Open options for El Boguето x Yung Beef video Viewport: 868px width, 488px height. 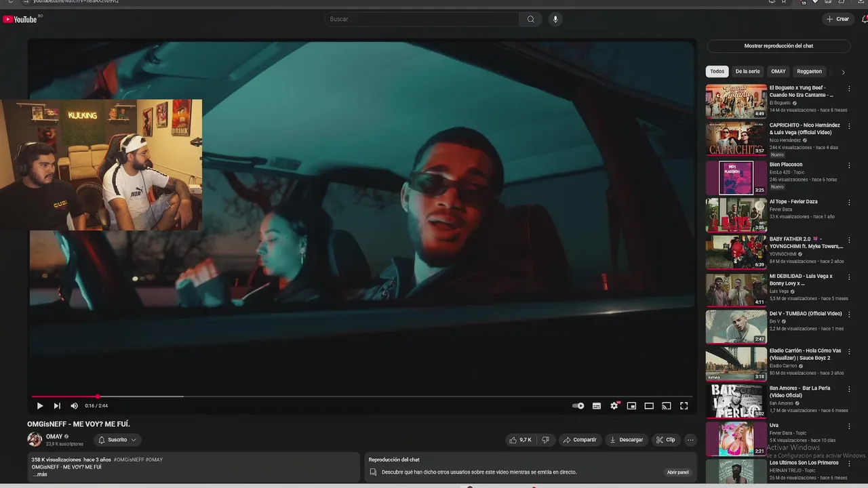click(848, 89)
